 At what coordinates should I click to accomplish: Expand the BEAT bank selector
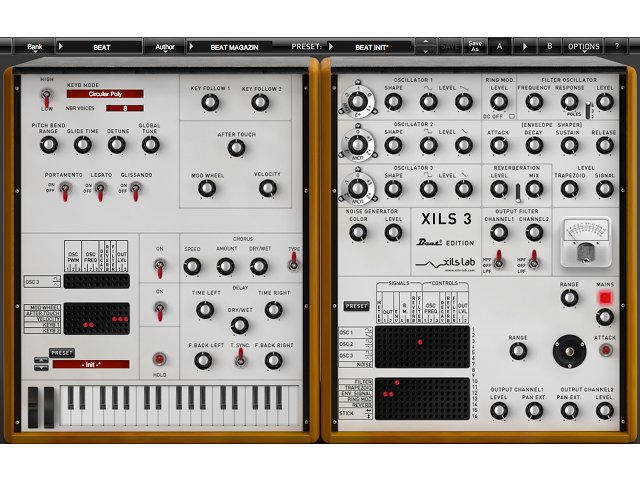click(100, 47)
